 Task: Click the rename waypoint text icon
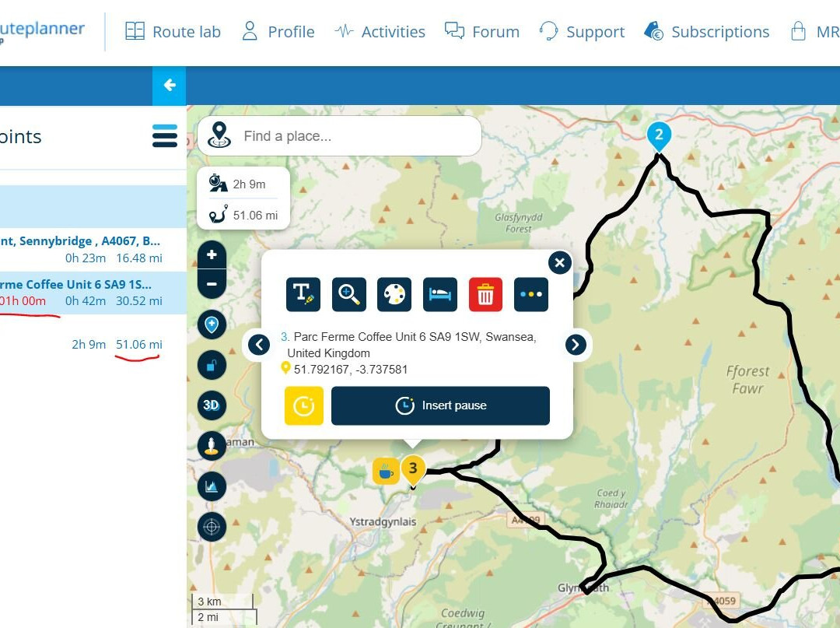303,294
